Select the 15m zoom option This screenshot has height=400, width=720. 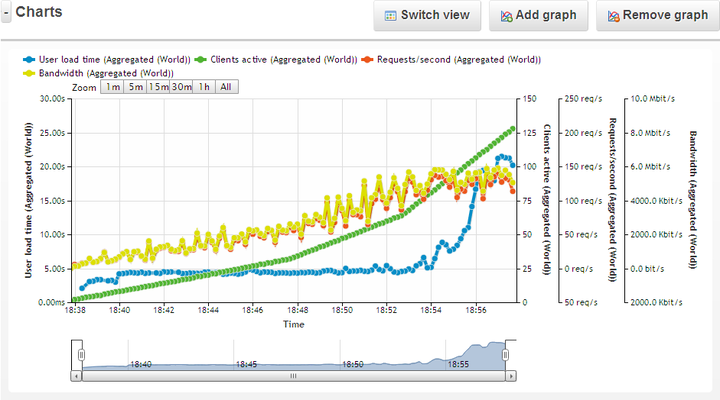tap(158, 88)
